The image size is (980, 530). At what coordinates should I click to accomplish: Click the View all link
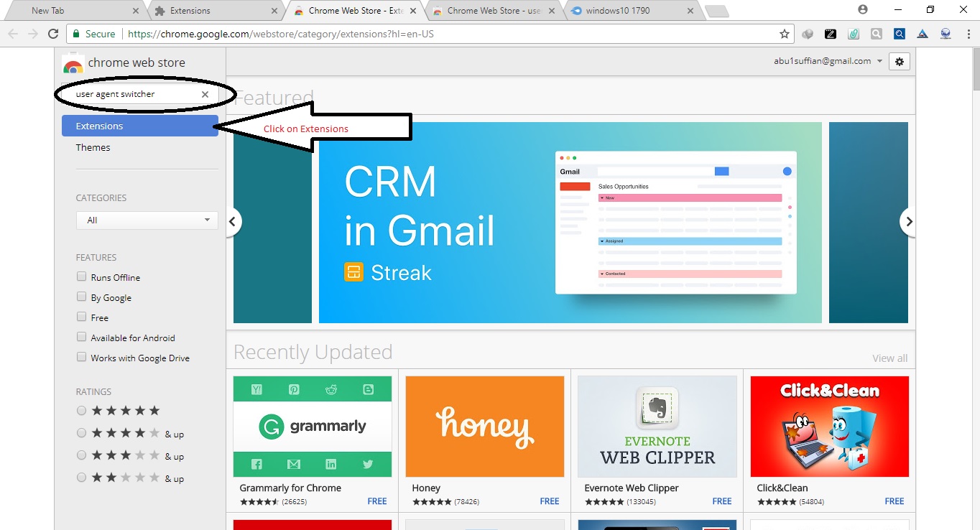[x=890, y=358]
